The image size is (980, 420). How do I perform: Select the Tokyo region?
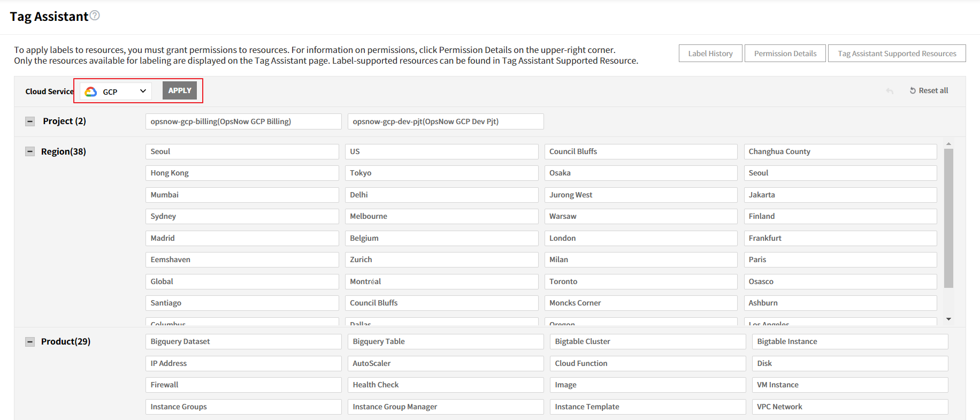point(441,173)
